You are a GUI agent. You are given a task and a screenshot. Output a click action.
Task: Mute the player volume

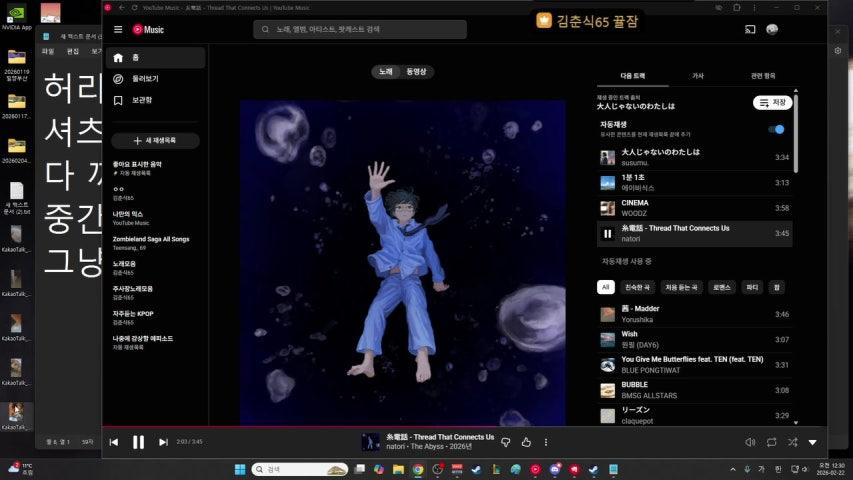point(750,442)
